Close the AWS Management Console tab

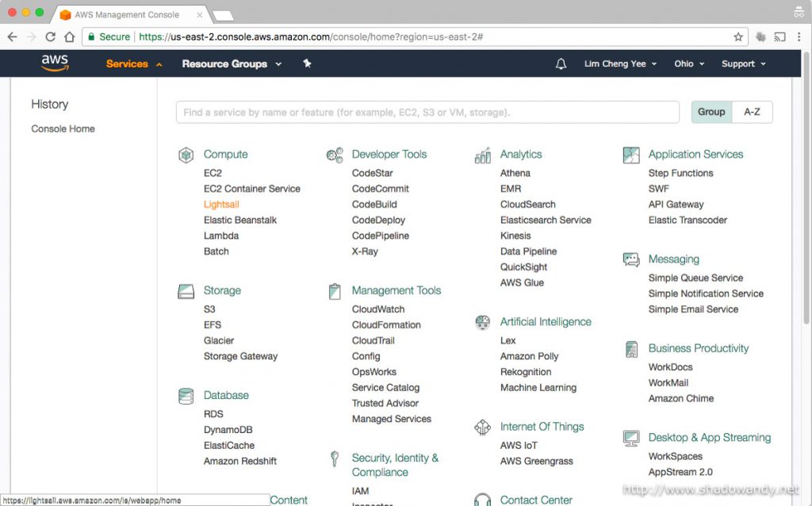[199, 15]
